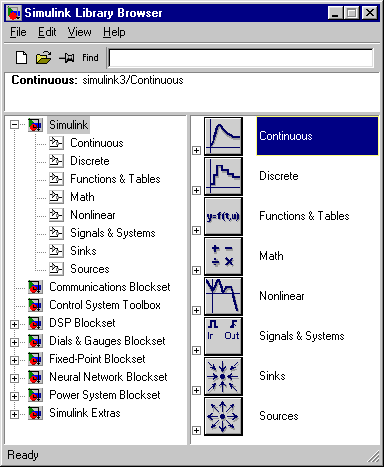Image resolution: width=384 pixels, height=467 pixels.
Task: Click the Math operators block icon
Action: coord(223,256)
